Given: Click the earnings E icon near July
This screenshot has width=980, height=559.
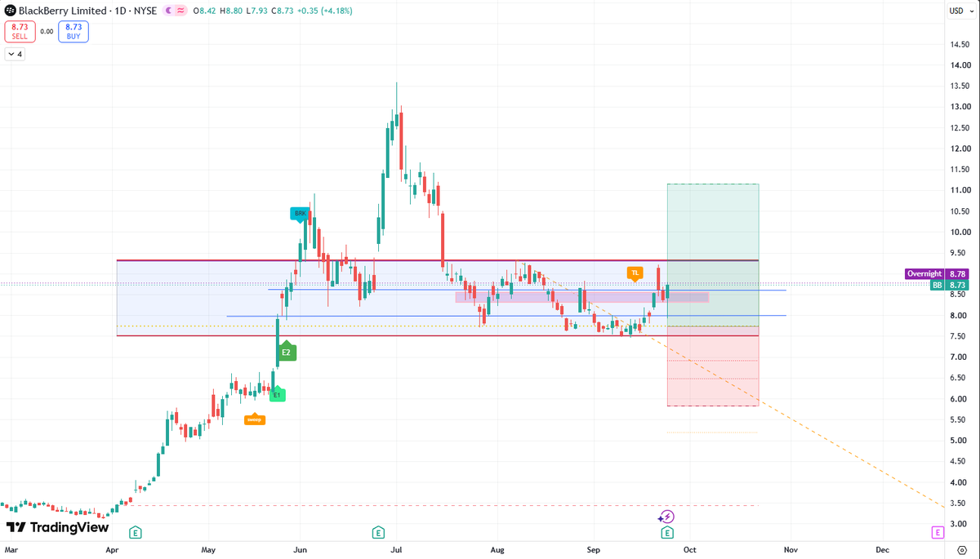Looking at the screenshot, I should click(x=378, y=533).
